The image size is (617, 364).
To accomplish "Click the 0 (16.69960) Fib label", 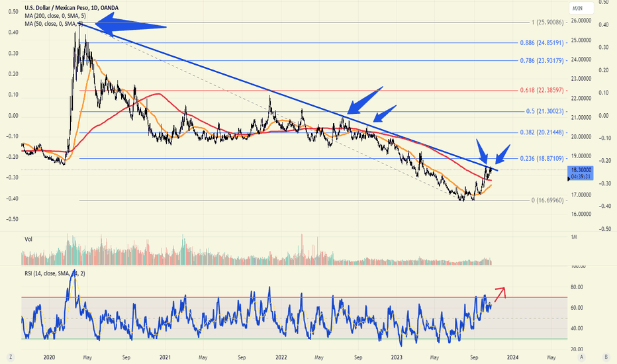I will click(548, 201).
